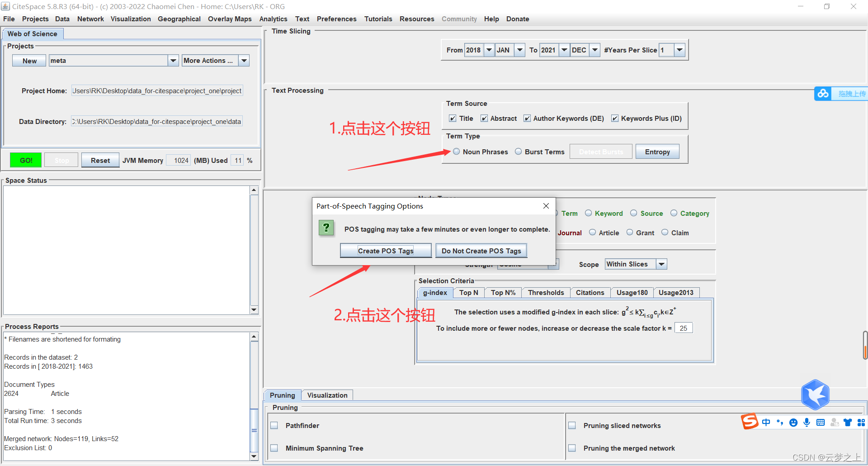Open the From year 2018 dropdown
This screenshot has height=466, width=868.
coord(489,50)
